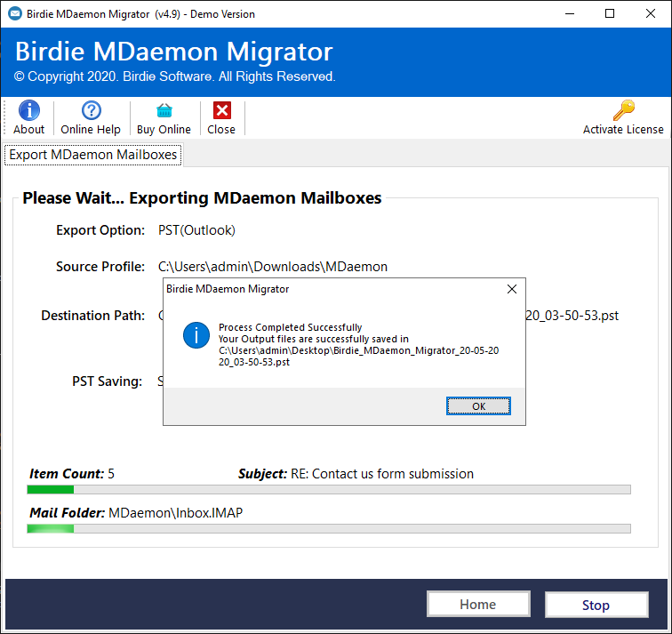
Task: Click the red Close toolbar icon
Action: tap(222, 110)
